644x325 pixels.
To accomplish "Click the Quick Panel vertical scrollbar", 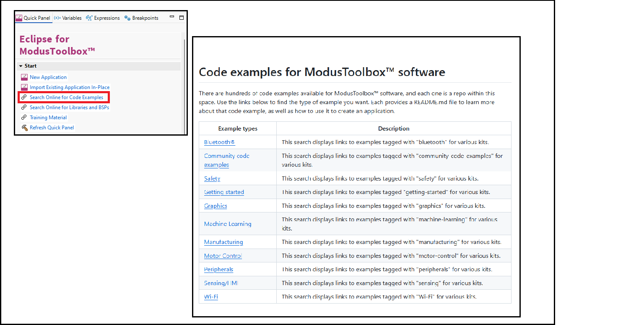I will pyautogui.click(x=184, y=84).
